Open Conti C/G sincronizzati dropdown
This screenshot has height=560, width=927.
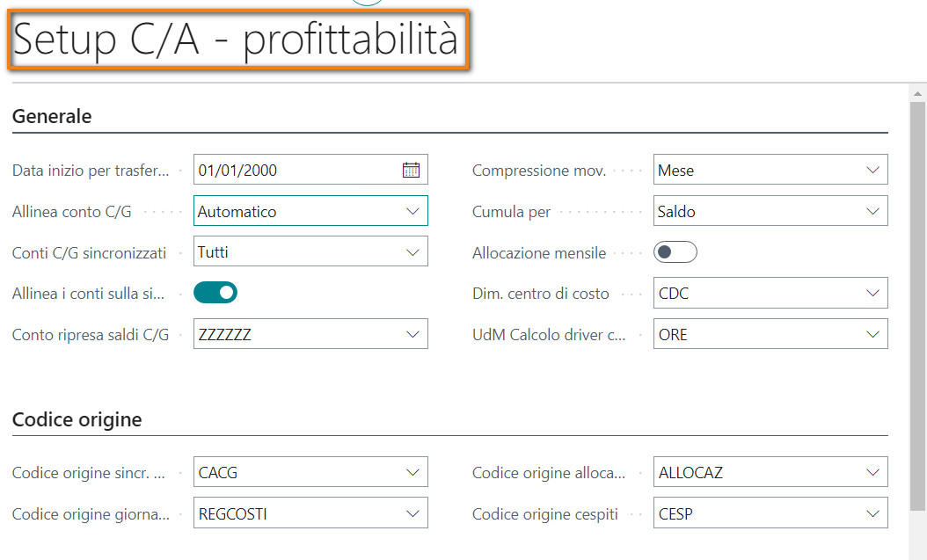click(412, 252)
